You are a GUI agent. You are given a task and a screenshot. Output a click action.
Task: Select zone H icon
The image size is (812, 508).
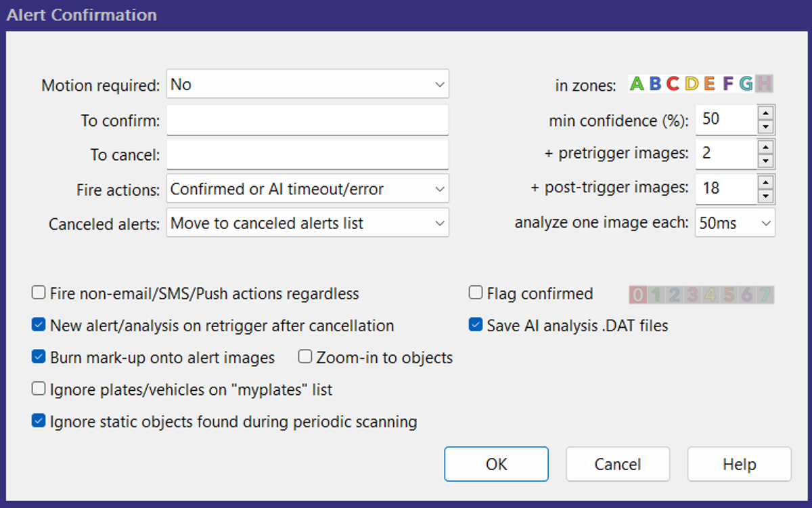coord(765,84)
